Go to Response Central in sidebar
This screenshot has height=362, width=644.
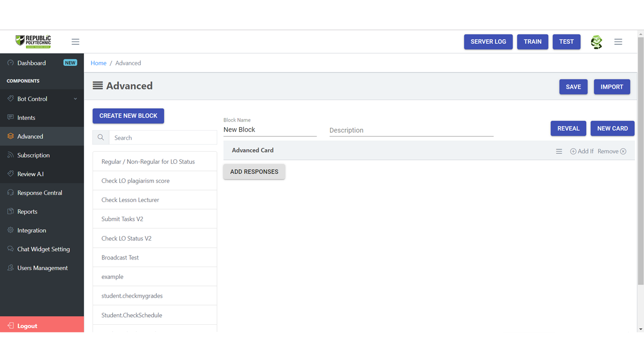click(39, 193)
